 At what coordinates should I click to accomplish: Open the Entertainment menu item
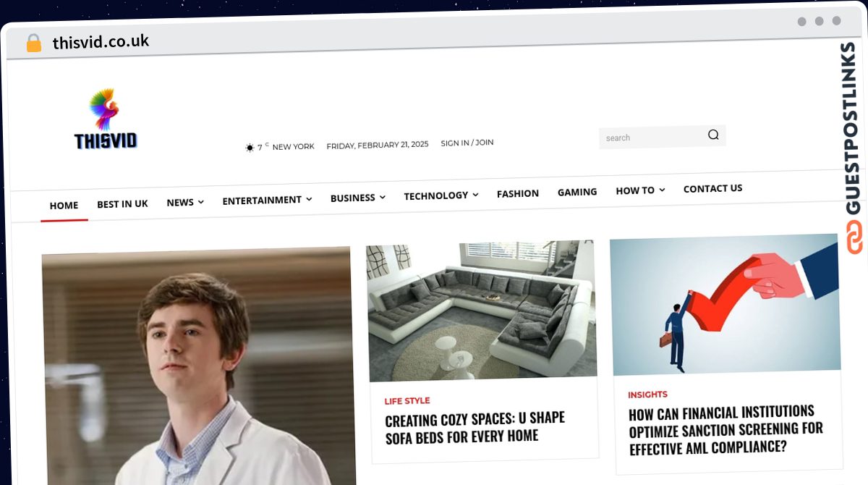[x=262, y=200]
